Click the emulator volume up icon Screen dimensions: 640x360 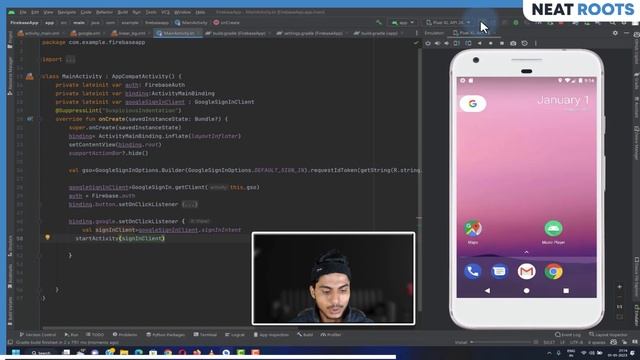click(437, 43)
